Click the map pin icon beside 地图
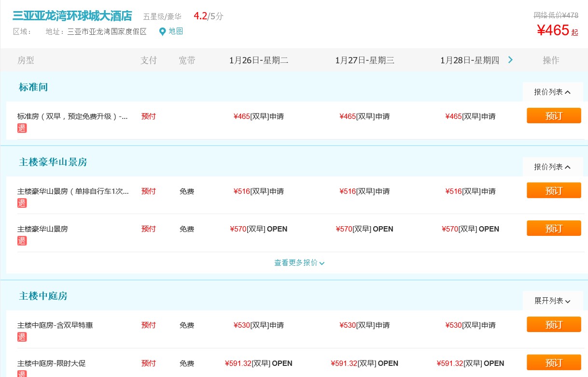The image size is (588, 377). click(162, 32)
